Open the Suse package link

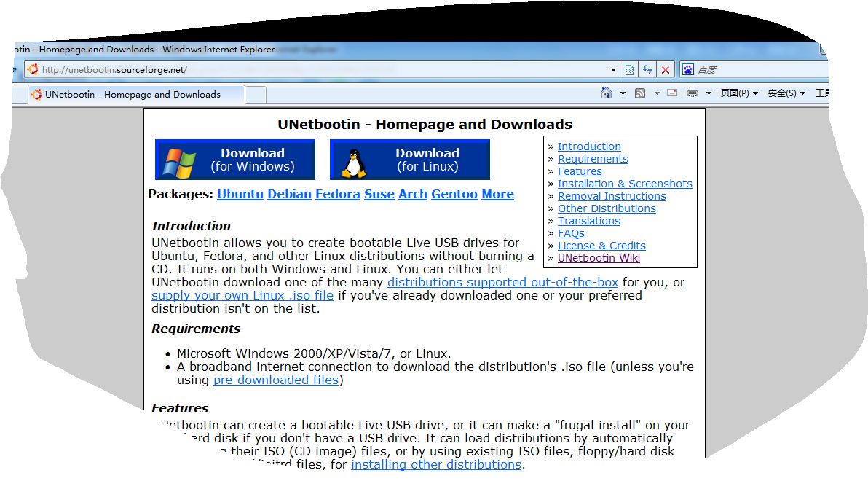[x=379, y=194]
